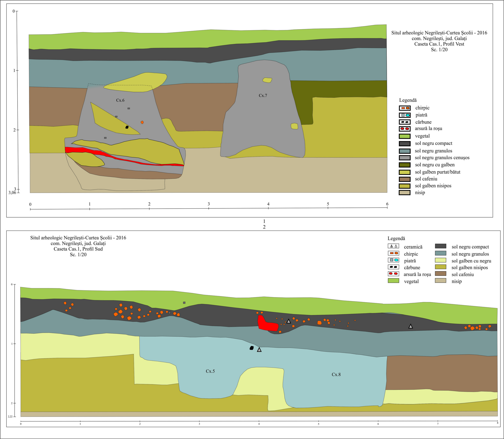This screenshot has height=439, width=504.
Task: Click the Cx.6 label in the west profile
Action: point(120,100)
